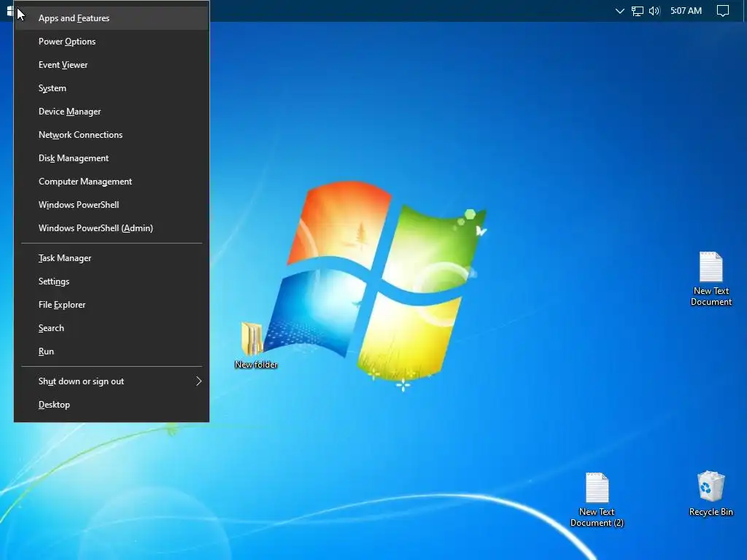Open the Action Center notification icon

pos(723,10)
